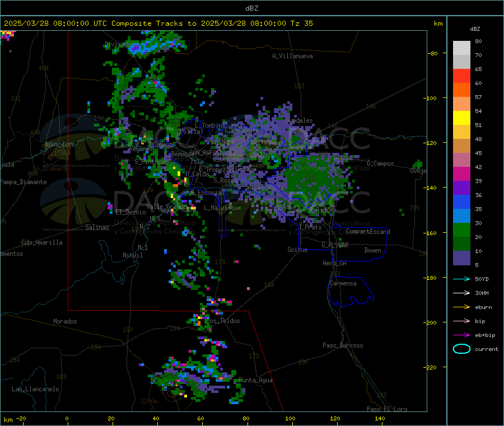Click the 'Bowen' map label
The width and height of the screenshot is (504, 426).
pos(372,250)
